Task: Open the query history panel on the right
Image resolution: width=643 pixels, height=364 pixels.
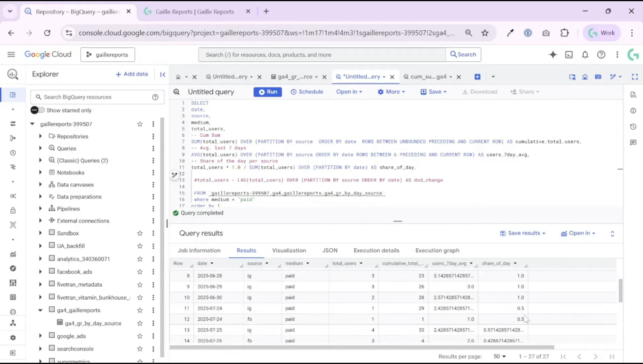Action: [634, 126]
